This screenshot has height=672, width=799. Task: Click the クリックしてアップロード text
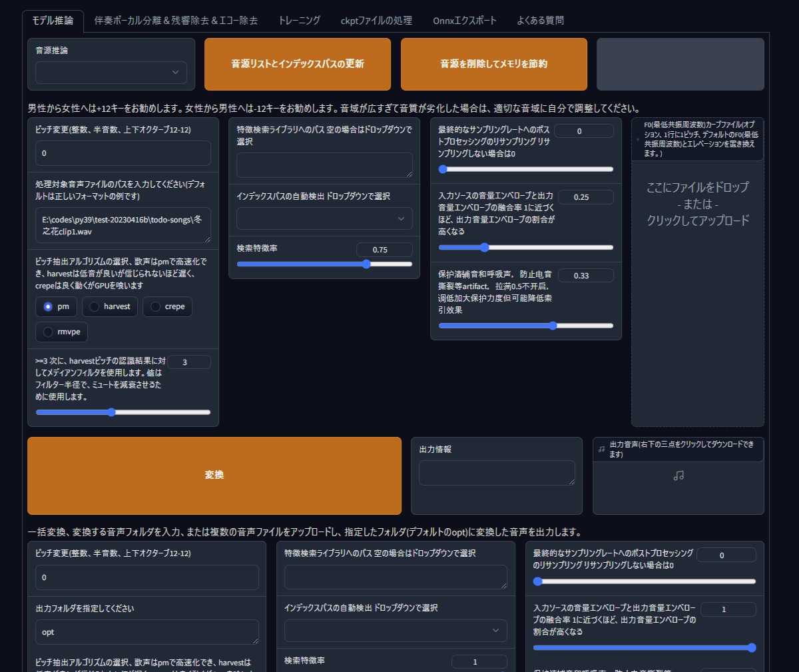(698, 220)
